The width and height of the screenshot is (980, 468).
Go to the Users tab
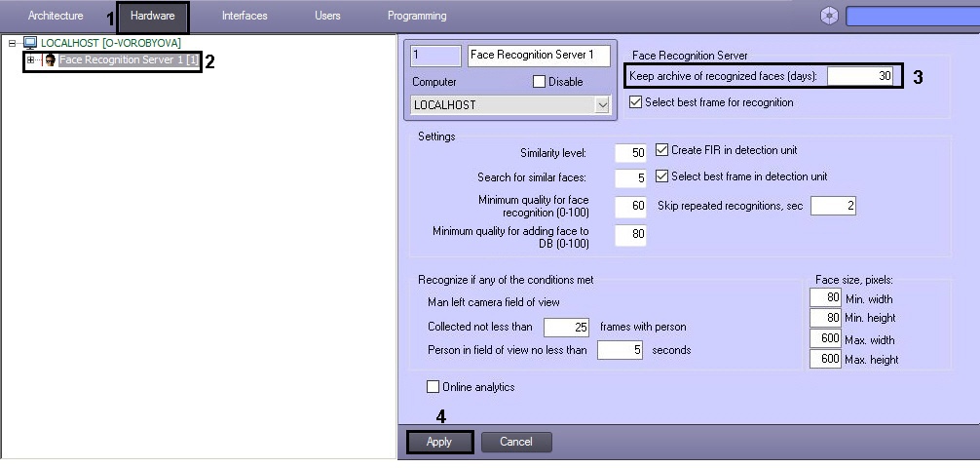pyautogui.click(x=327, y=16)
